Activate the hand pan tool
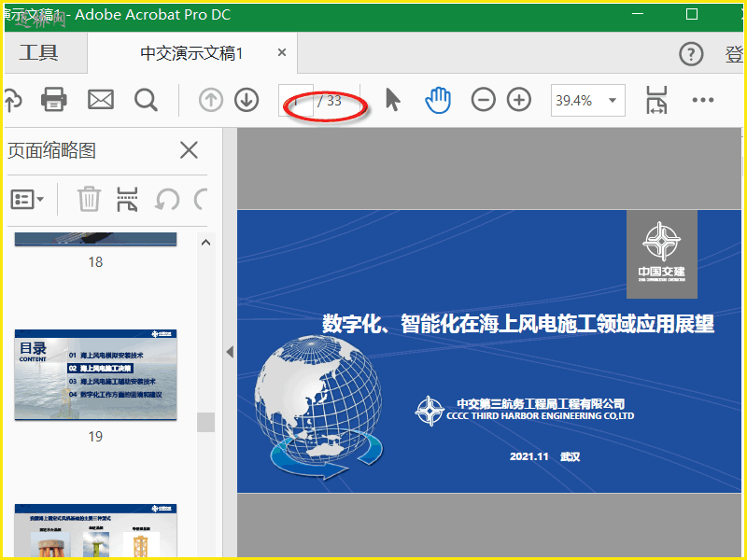747x560 pixels. click(438, 100)
